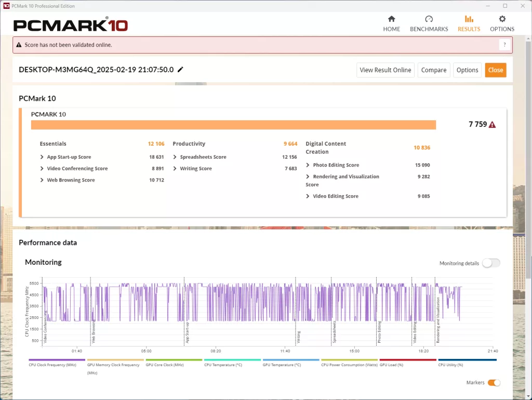Expand Web Browsing Score details
Image resolution: width=532 pixels, height=400 pixels.
coord(42,180)
